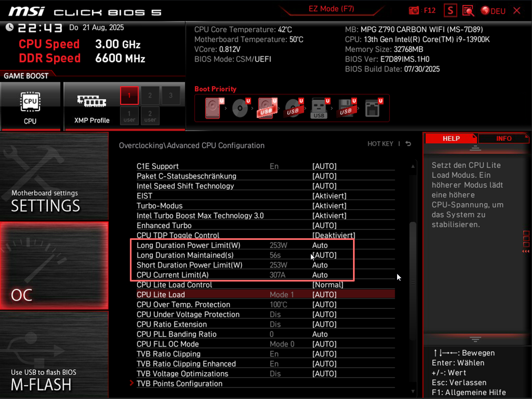Open the INFO tab

pos(504,139)
